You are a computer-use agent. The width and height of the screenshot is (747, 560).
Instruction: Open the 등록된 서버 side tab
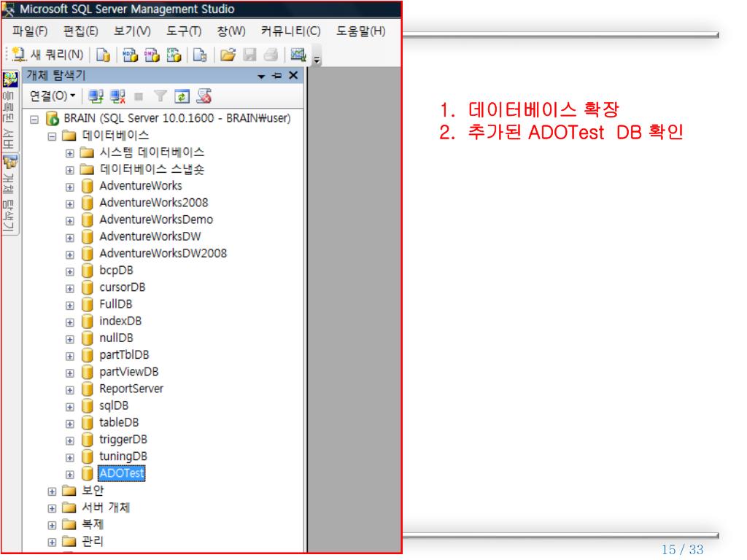point(9,110)
